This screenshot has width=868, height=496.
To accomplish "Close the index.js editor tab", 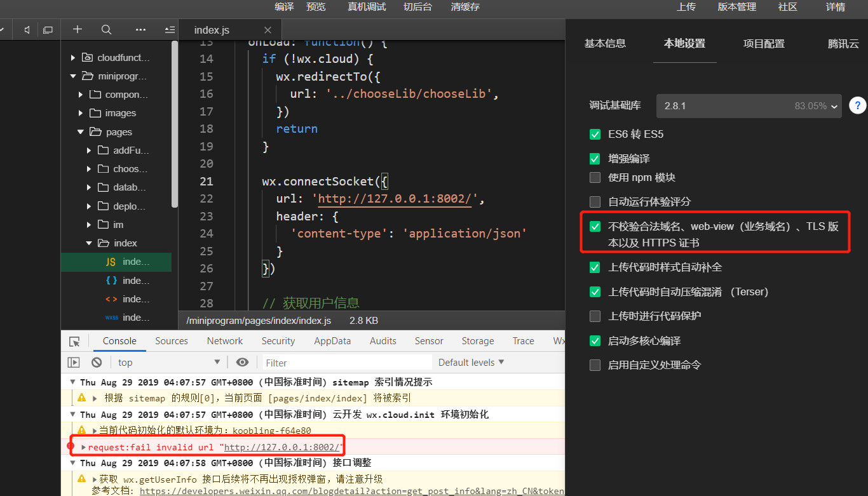I will [268, 30].
